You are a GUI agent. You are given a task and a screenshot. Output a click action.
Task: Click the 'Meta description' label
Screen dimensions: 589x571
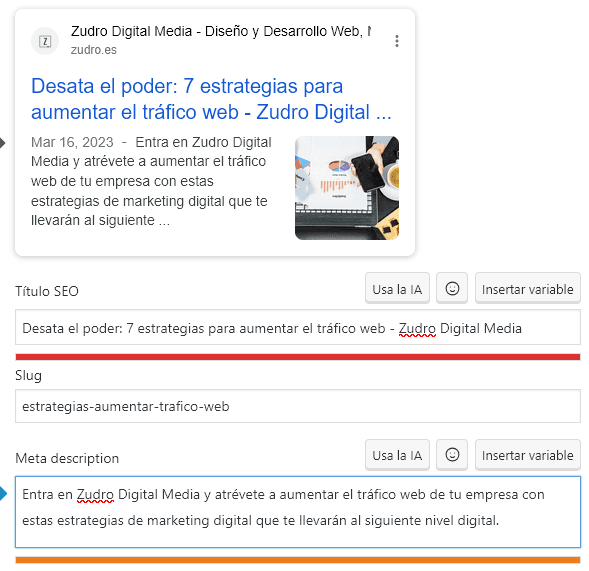[x=67, y=458]
